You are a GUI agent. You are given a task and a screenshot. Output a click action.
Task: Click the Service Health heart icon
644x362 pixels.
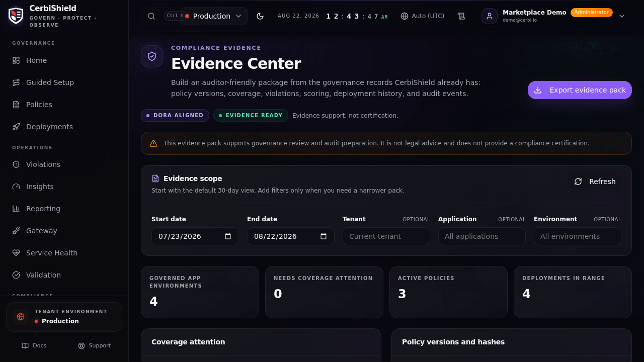pyautogui.click(x=16, y=253)
